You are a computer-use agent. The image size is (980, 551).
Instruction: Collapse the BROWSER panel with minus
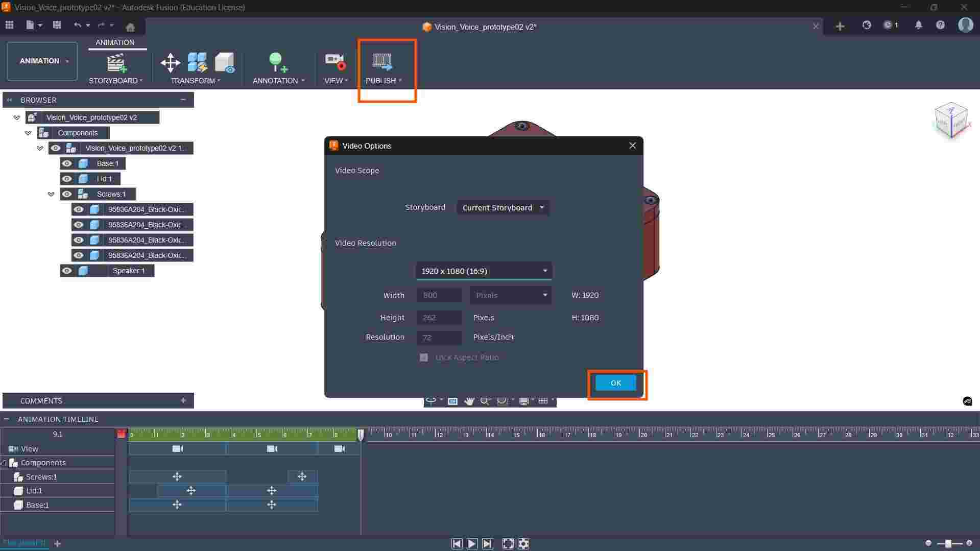(183, 100)
